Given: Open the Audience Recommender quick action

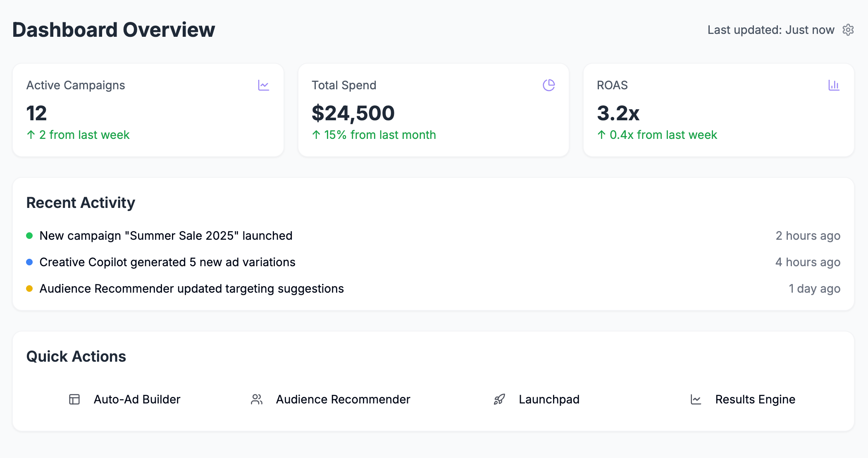Looking at the screenshot, I should 343,399.
